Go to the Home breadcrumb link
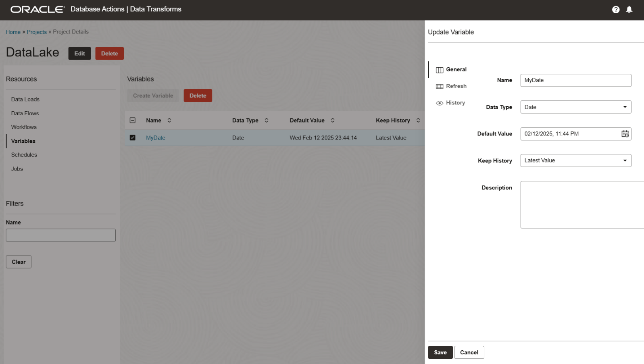This screenshot has width=644, height=364. (x=13, y=32)
